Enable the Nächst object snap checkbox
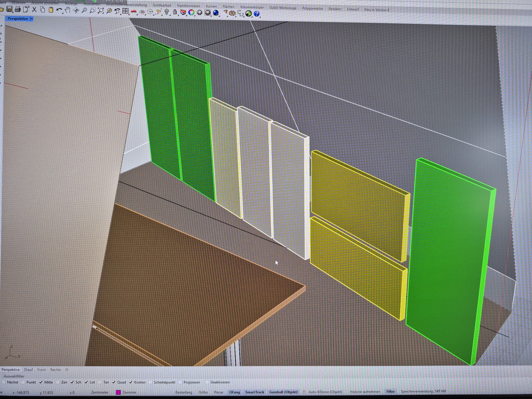 coord(4,382)
